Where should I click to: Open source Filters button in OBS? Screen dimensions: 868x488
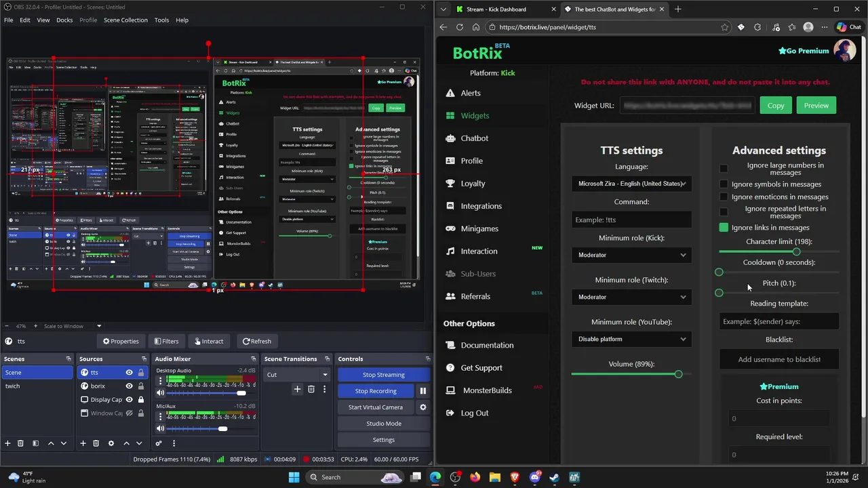[x=166, y=341]
